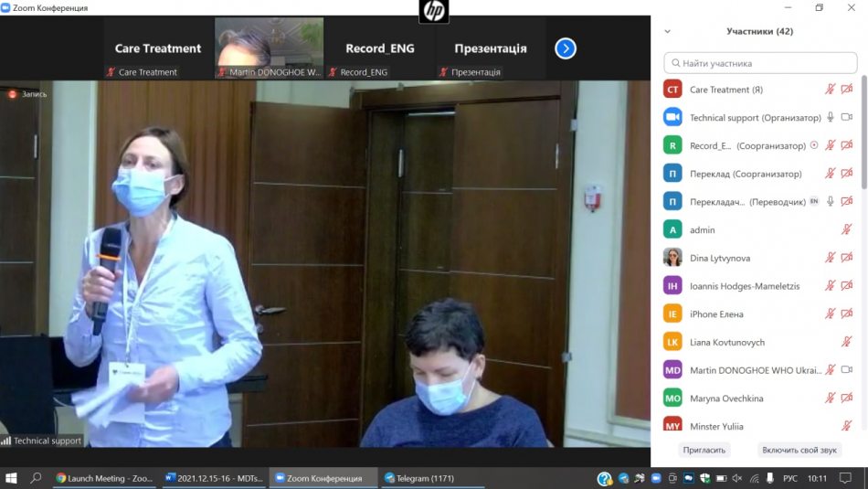
Task: Open the РУС language indicator in tray
Action: 791,478
